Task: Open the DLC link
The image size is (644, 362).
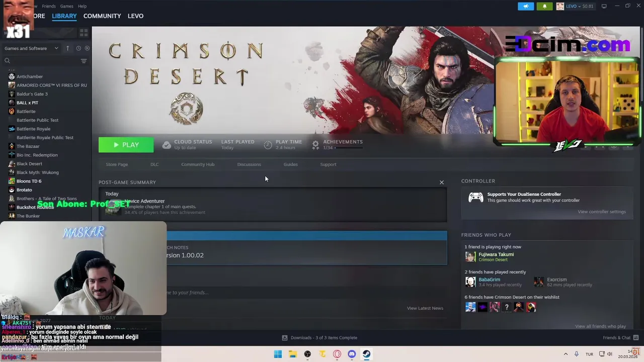Action: pyautogui.click(x=154, y=164)
